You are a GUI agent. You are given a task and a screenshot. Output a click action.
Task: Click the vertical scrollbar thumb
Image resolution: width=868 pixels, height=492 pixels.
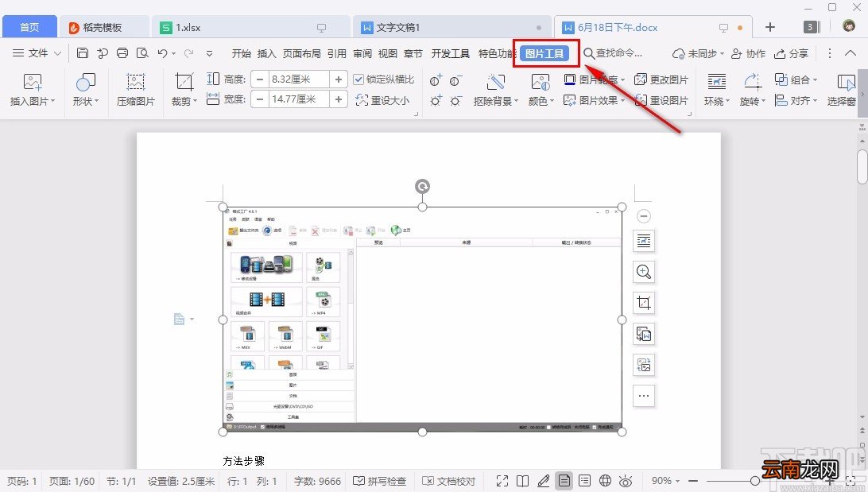pyautogui.click(x=862, y=166)
